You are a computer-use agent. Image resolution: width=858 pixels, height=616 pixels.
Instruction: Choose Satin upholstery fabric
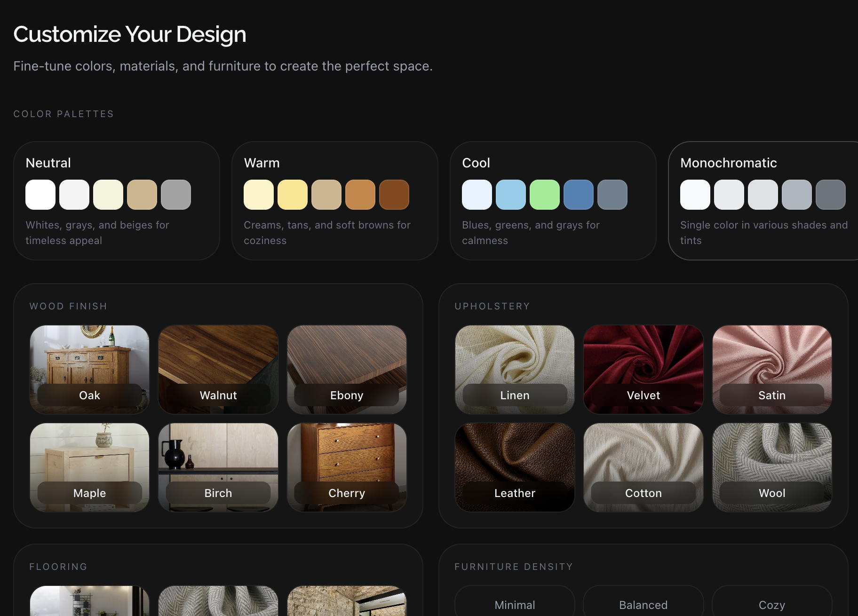tap(772, 369)
